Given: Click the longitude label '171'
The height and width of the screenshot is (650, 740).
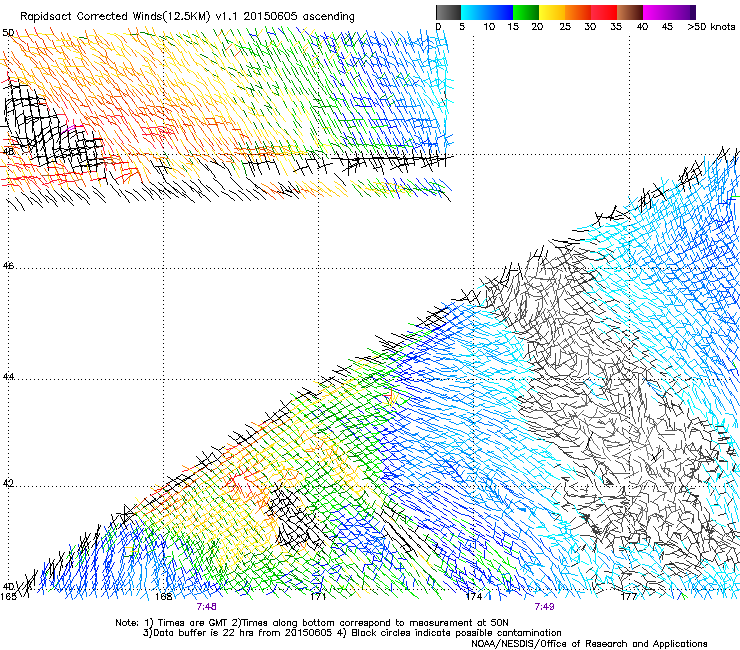Looking at the screenshot, I should pyautogui.click(x=318, y=597).
